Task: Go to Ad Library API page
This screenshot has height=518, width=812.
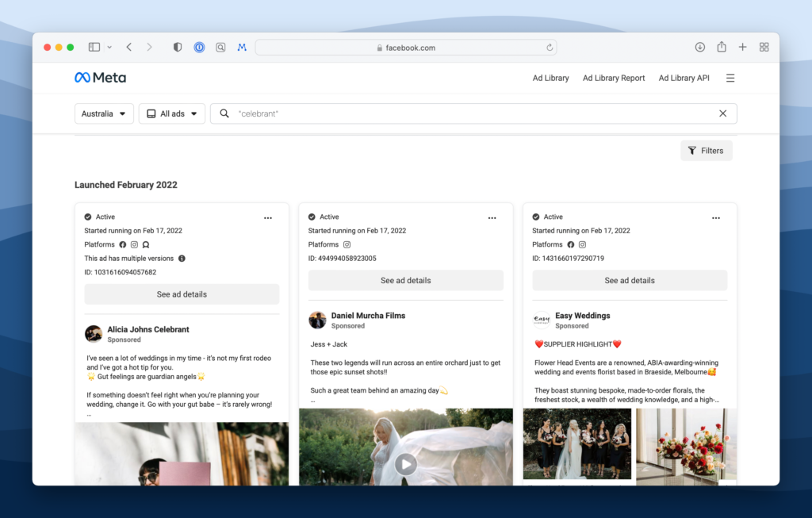Action: point(684,78)
